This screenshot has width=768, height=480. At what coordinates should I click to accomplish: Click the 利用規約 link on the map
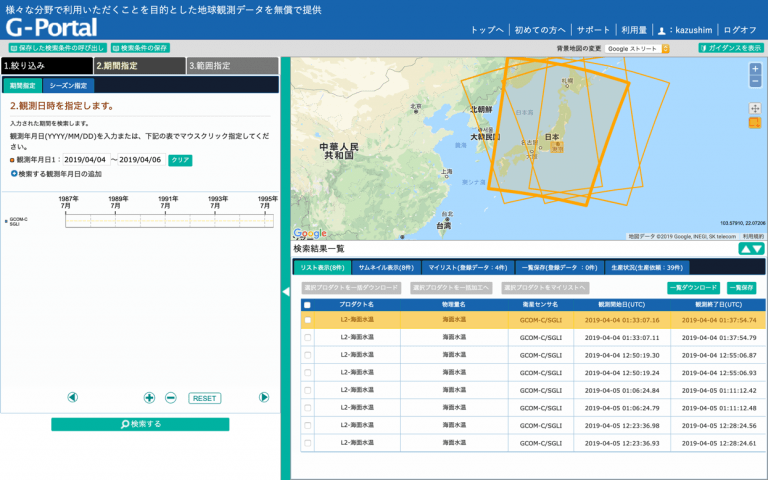tap(753, 237)
